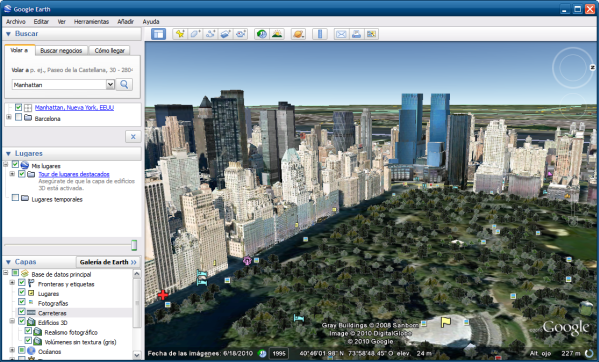This screenshot has height=362, width=599.
Task: Disable the Edificios 3D layer
Action: click(22, 322)
